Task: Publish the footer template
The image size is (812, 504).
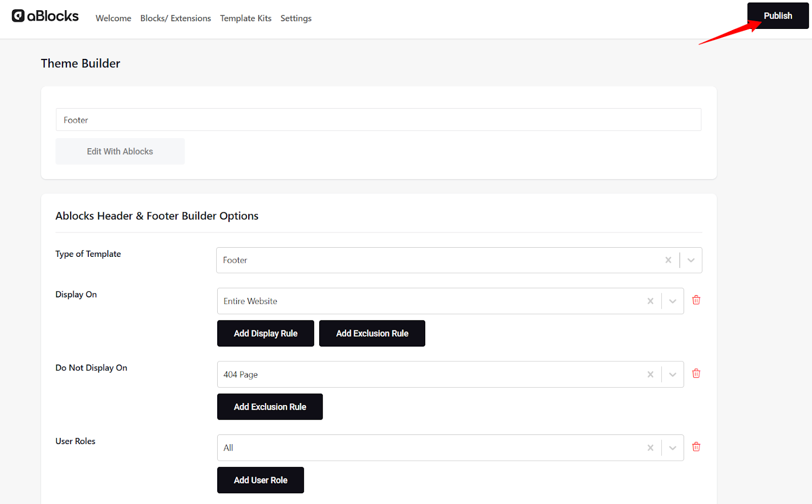Action: 777,16
